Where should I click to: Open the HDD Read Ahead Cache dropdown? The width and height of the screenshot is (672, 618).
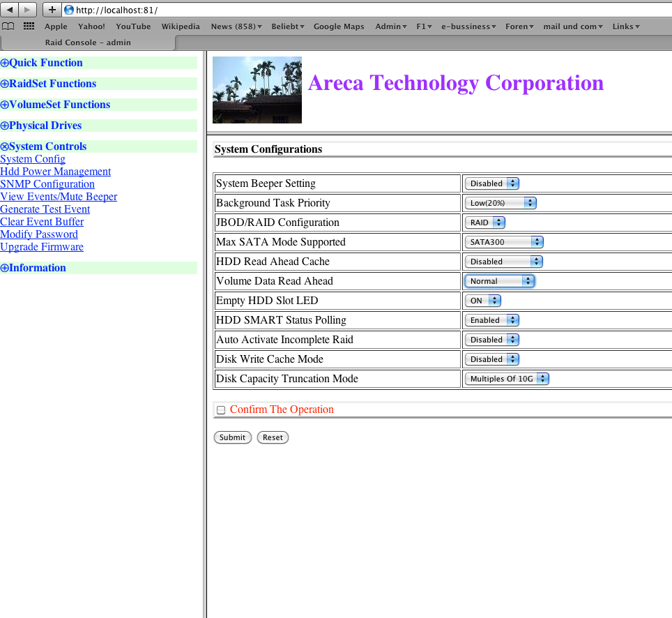pos(503,262)
